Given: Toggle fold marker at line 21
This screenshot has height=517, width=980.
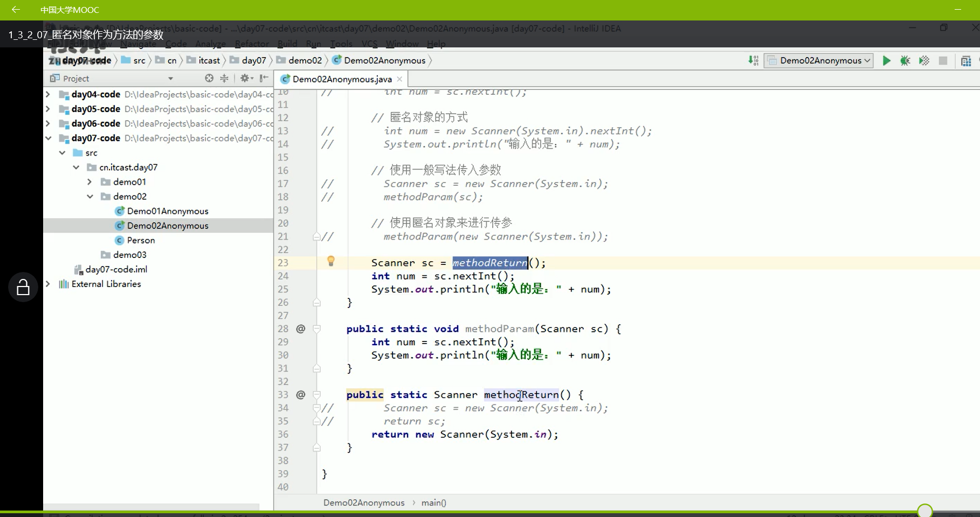Looking at the screenshot, I should tap(317, 236).
